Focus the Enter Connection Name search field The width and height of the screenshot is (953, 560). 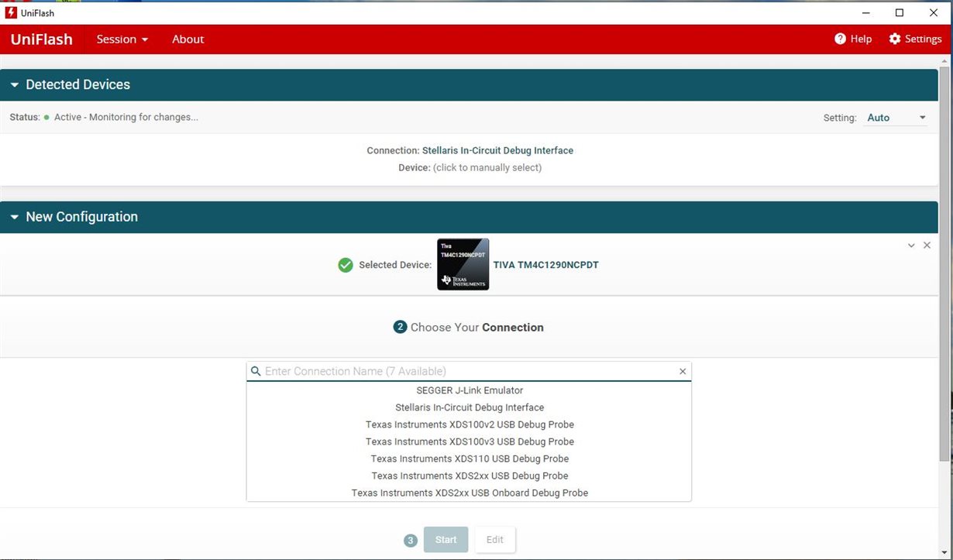pos(470,371)
